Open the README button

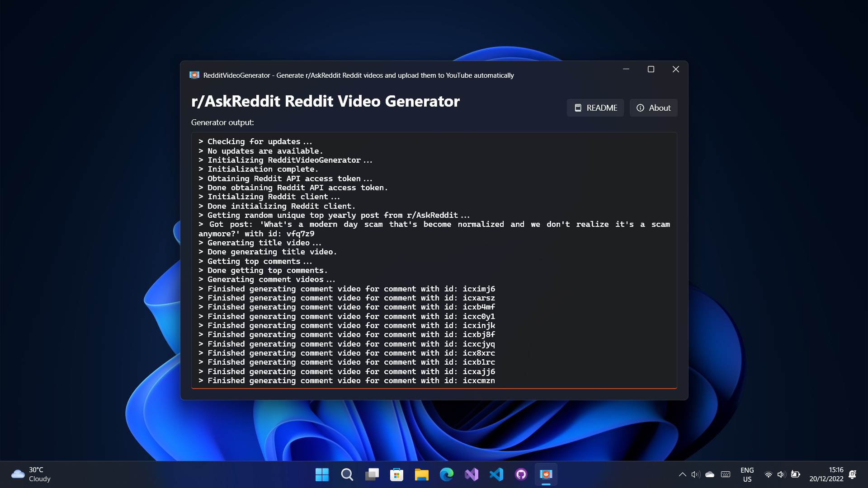(595, 108)
